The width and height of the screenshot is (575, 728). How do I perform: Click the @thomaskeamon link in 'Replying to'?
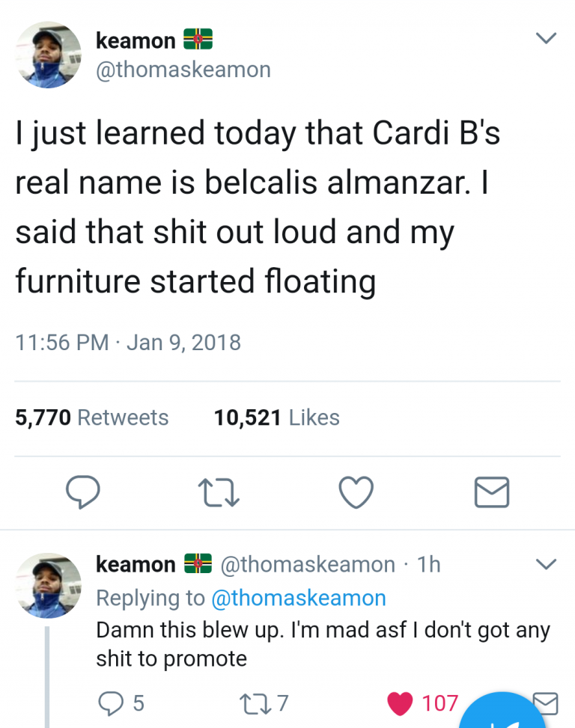(297, 598)
